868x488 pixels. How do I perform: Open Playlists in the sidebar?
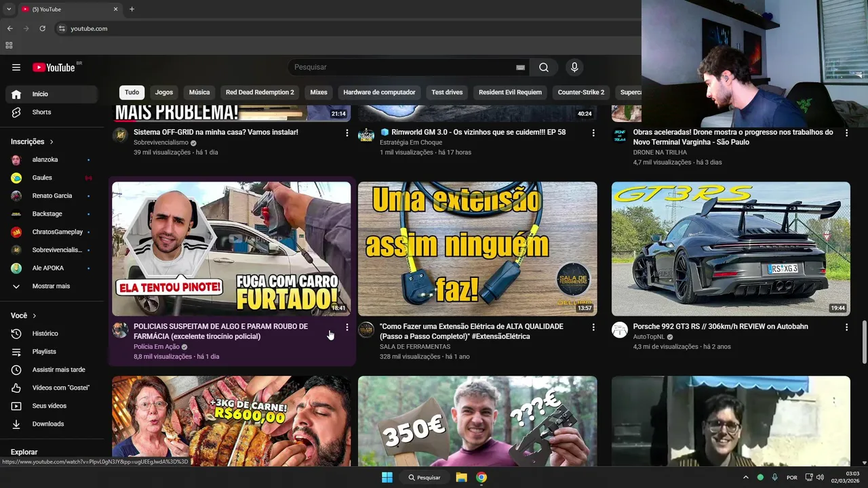[x=52, y=352]
